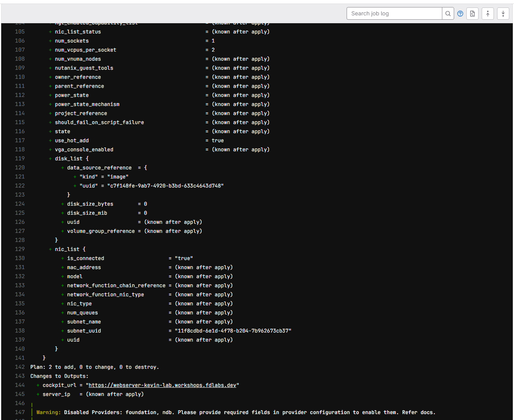
Task: Select the "Plan: 2 to add" summary line
Action: 95,367
